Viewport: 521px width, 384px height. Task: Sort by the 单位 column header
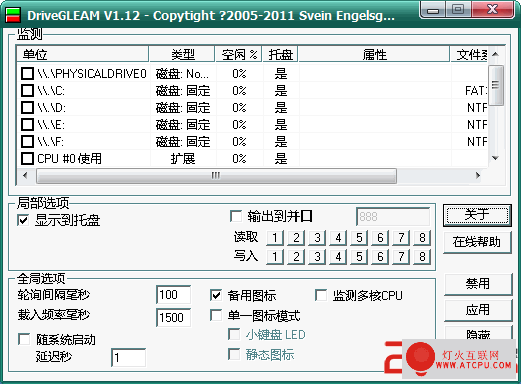pyautogui.click(x=82, y=54)
